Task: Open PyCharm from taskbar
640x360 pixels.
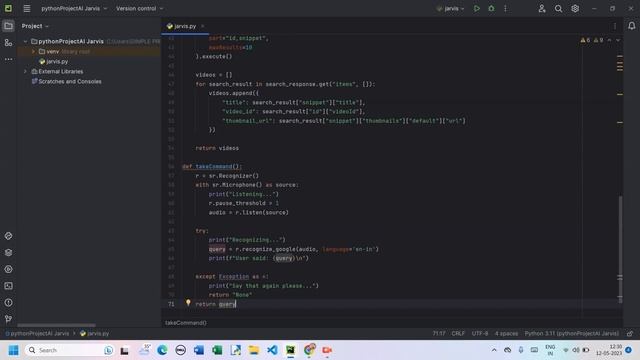Action: (x=291, y=350)
